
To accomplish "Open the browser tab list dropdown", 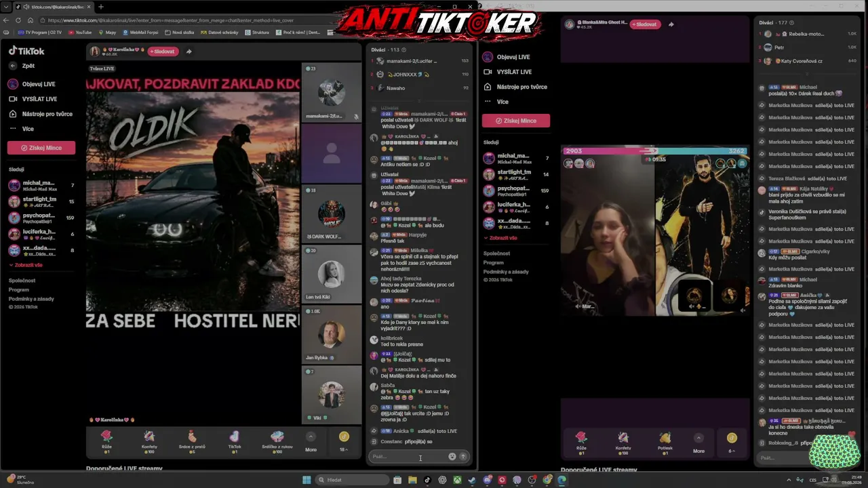I will 7,7.
